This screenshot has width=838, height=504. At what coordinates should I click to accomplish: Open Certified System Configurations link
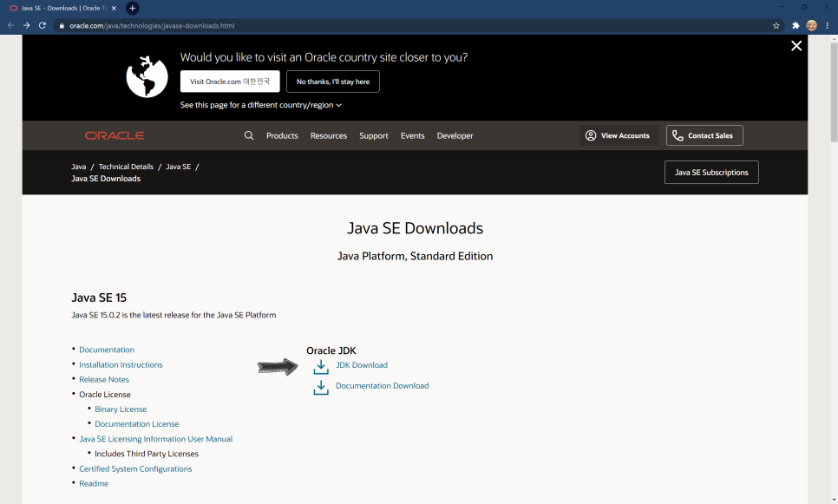click(x=135, y=468)
